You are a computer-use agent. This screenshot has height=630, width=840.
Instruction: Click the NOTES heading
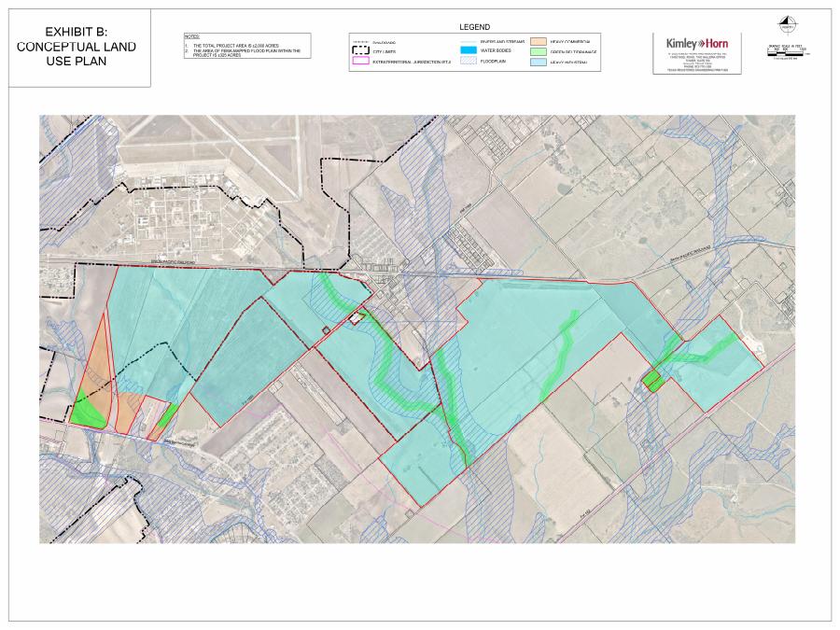coord(191,36)
